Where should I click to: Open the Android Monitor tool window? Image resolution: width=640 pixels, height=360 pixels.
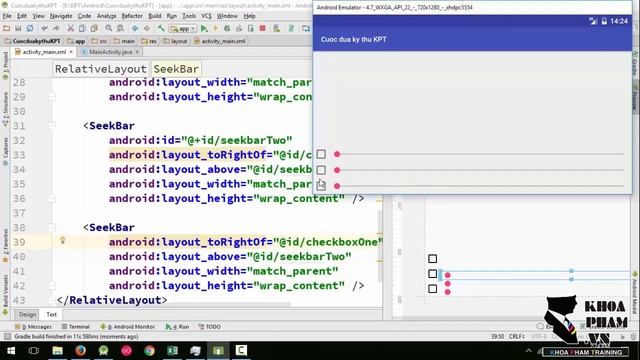(x=127, y=327)
